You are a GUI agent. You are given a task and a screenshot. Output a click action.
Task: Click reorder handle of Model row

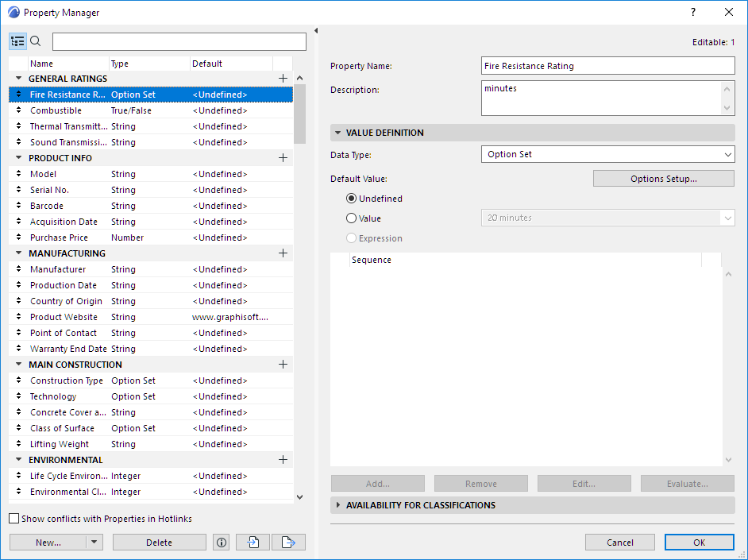18,174
